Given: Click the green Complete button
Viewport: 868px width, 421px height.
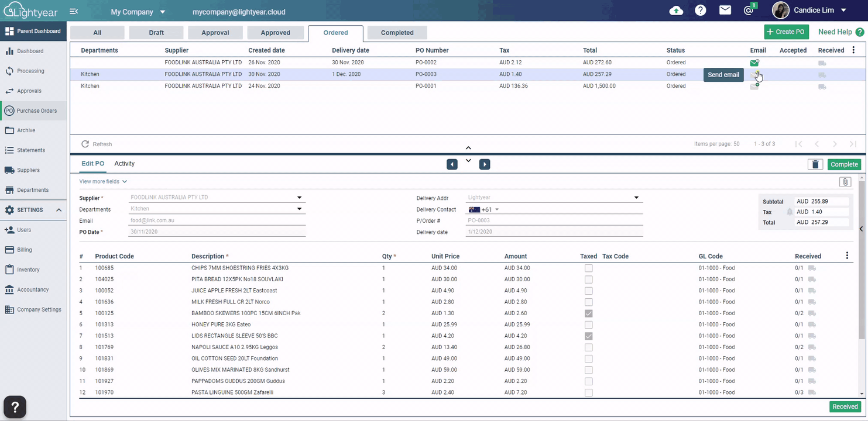Looking at the screenshot, I should coord(844,164).
